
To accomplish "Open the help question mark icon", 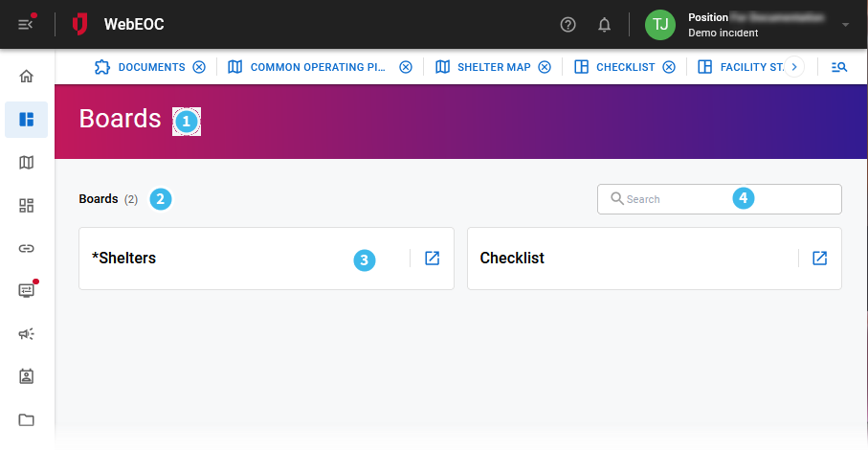I will pos(568,25).
